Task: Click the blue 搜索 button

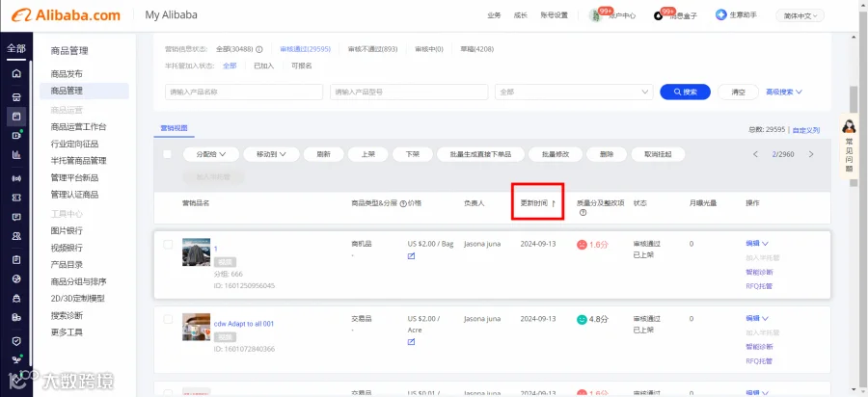Action: click(686, 92)
